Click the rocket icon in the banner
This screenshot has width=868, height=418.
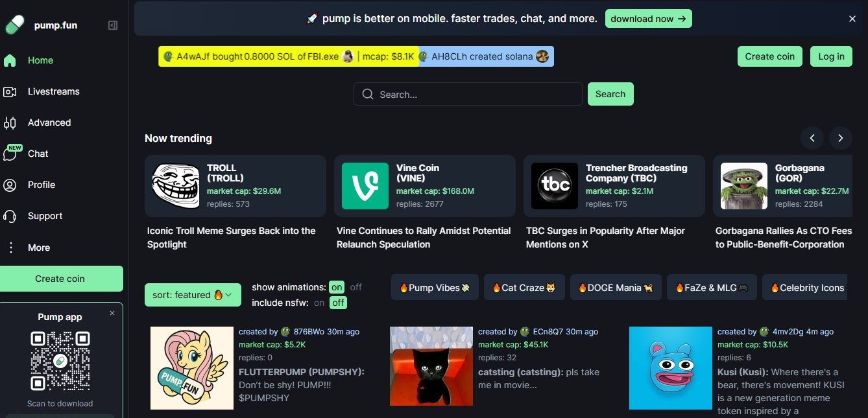click(312, 19)
